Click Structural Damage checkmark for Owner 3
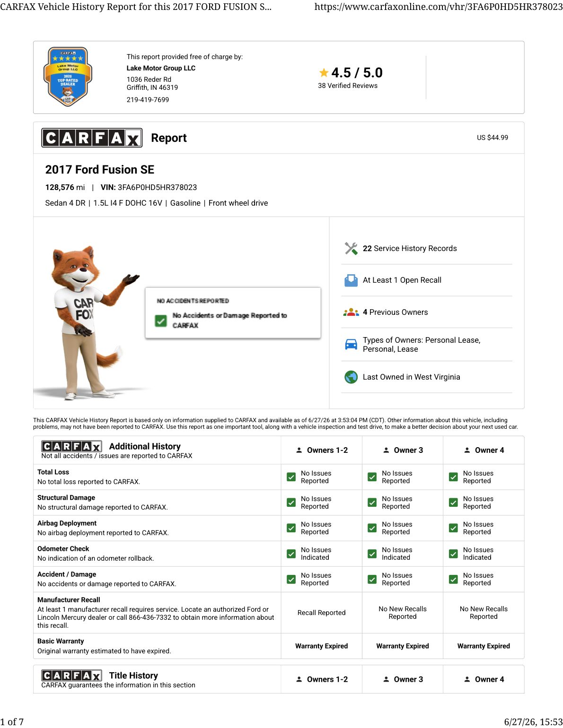This screenshot has width=563, height=728. pyautogui.click(x=372, y=503)
